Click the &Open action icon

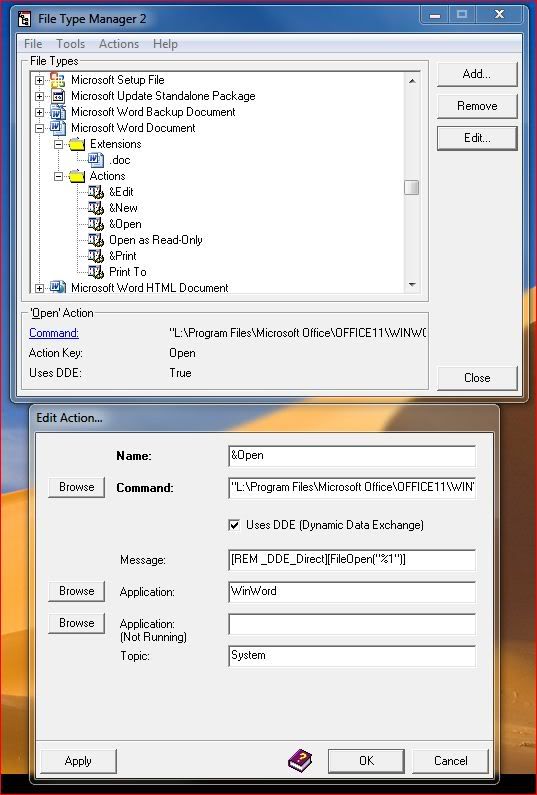96,224
